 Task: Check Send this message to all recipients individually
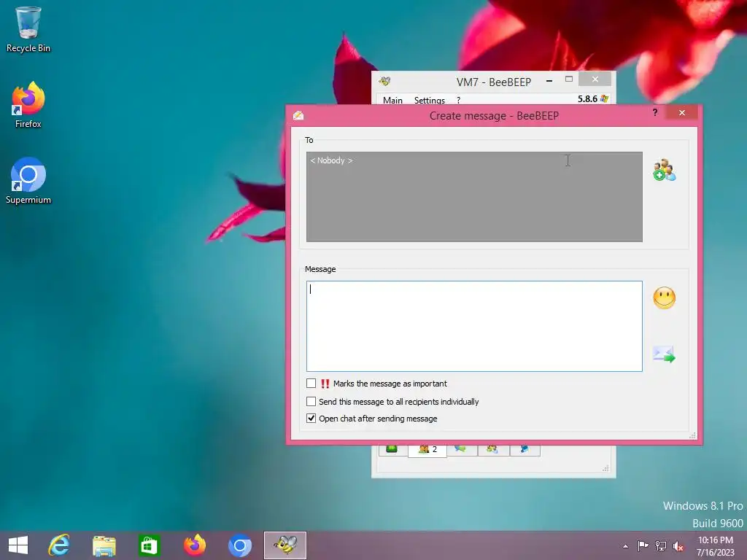(311, 402)
